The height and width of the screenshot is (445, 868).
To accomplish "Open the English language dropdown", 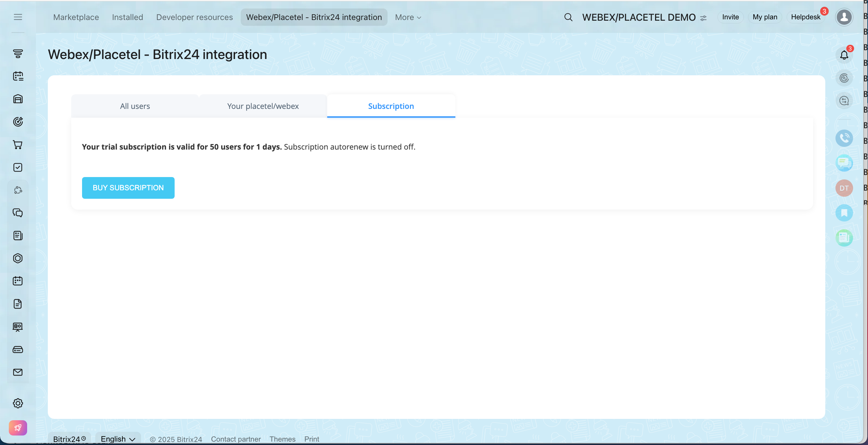I will tap(118, 439).
